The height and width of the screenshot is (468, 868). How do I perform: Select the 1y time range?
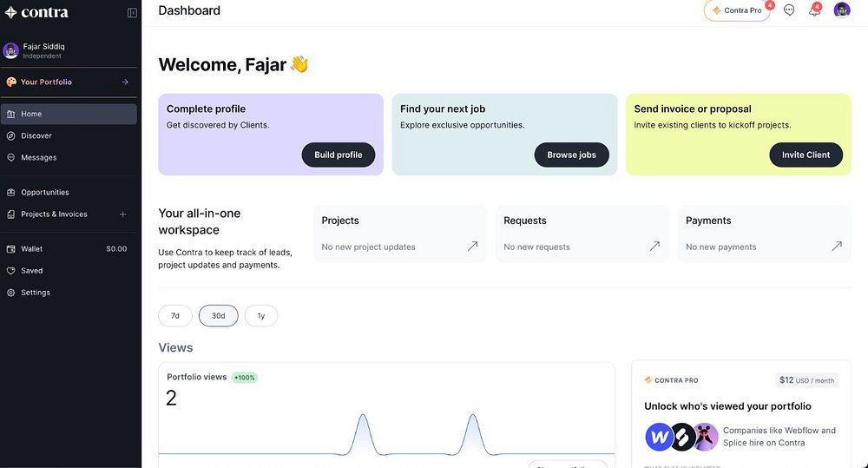click(x=260, y=316)
